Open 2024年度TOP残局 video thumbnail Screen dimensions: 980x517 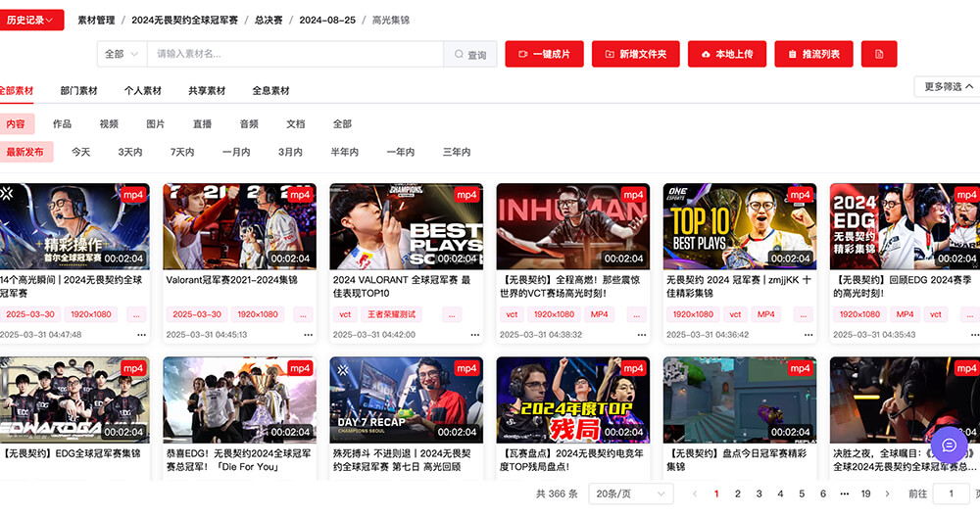click(573, 400)
